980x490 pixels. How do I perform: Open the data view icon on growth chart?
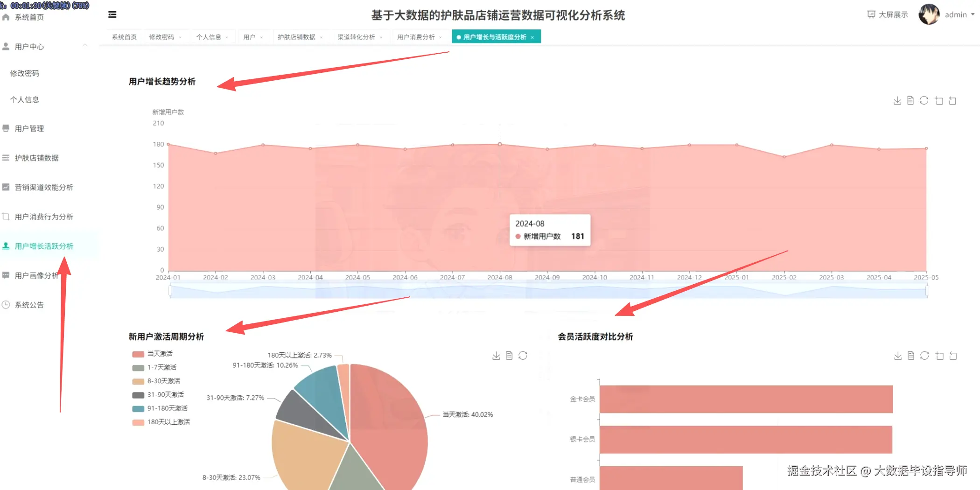pyautogui.click(x=910, y=100)
